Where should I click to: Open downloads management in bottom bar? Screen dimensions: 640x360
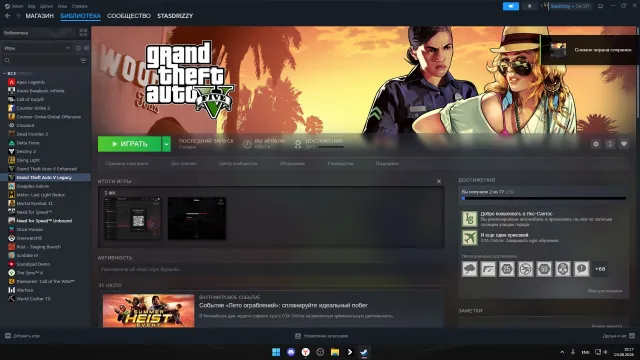pyautogui.click(x=321, y=336)
